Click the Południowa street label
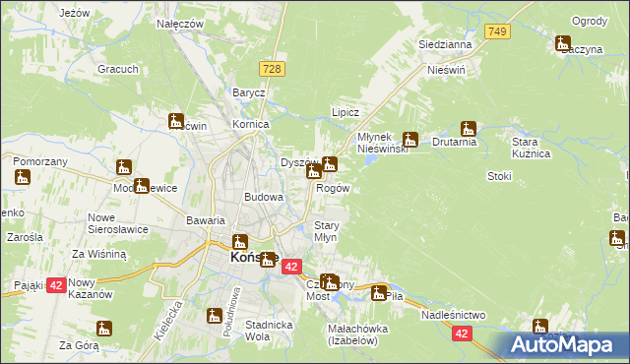 click(x=231, y=312)
